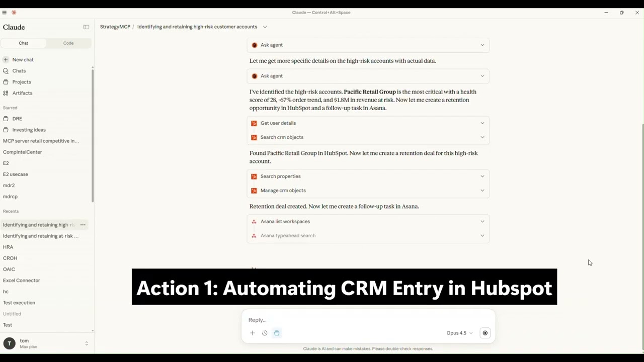Click the Asana icon beside Asana typeahead search
Image resolution: width=644 pixels, height=362 pixels.
(x=254, y=236)
